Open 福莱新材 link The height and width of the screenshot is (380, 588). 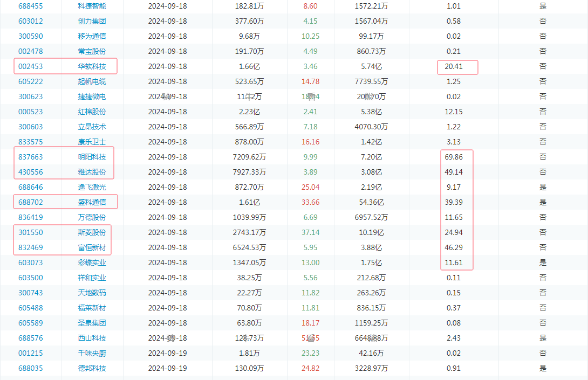[92, 308]
